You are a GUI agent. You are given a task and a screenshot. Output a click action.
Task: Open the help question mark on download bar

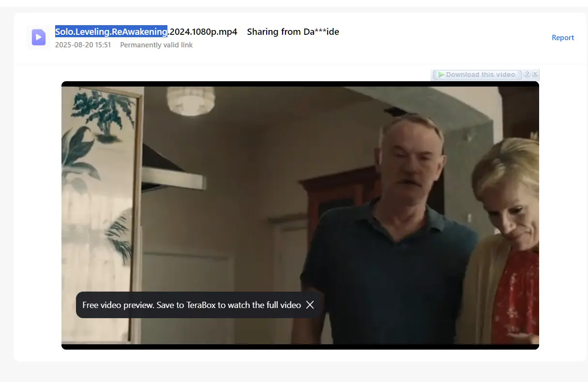[x=527, y=74]
